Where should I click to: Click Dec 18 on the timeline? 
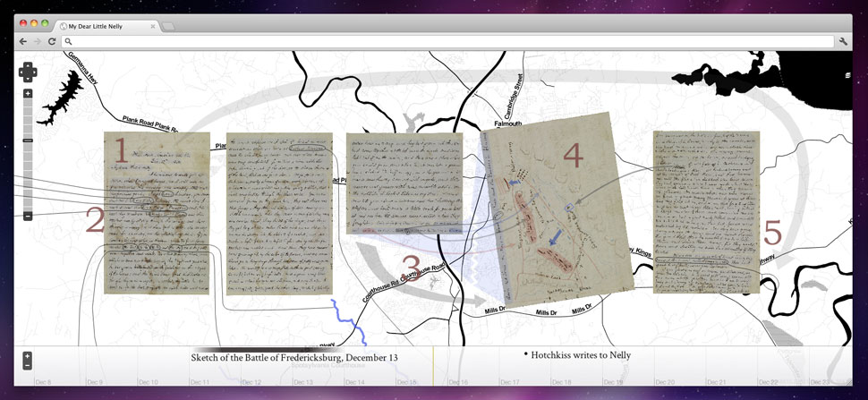pyautogui.click(x=562, y=382)
